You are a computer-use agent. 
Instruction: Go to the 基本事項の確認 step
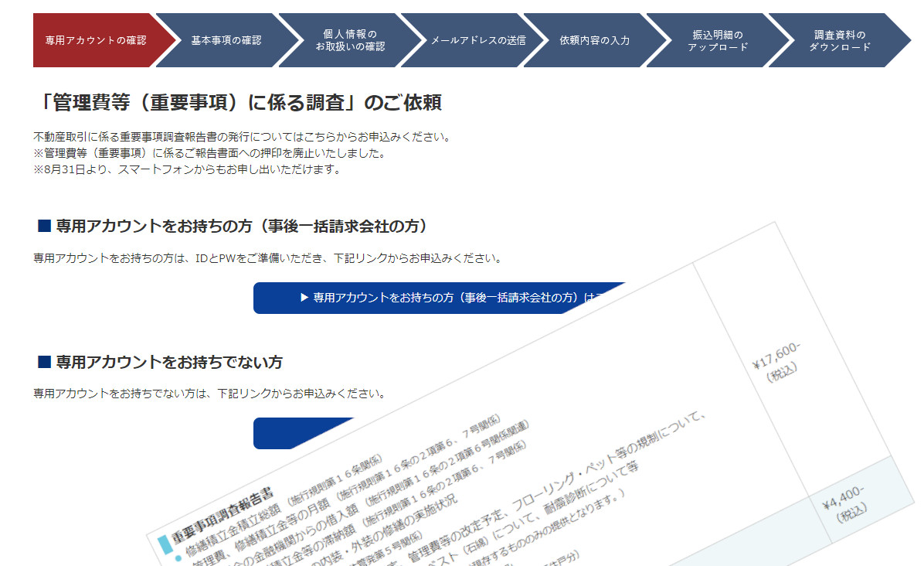click(226, 40)
